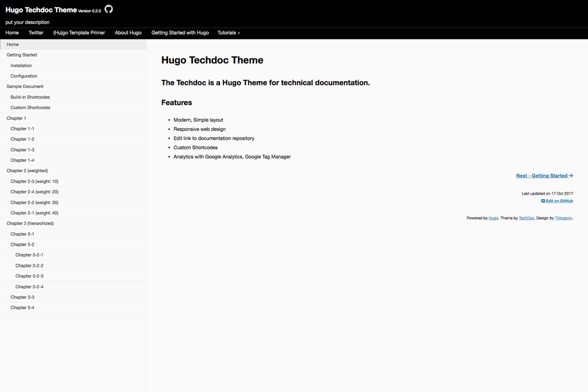Expand the Tutorials submenu chevron
The height and width of the screenshot is (392, 588).
point(239,32)
